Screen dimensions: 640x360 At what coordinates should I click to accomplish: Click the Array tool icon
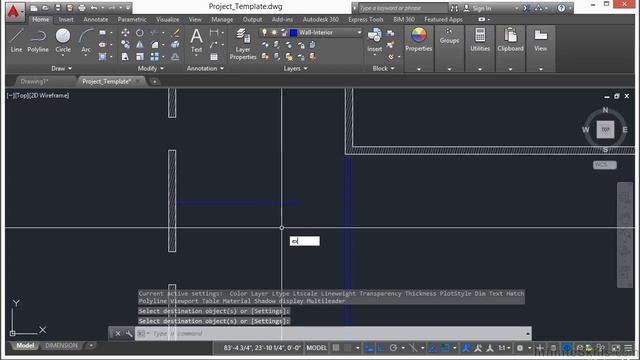point(154,57)
